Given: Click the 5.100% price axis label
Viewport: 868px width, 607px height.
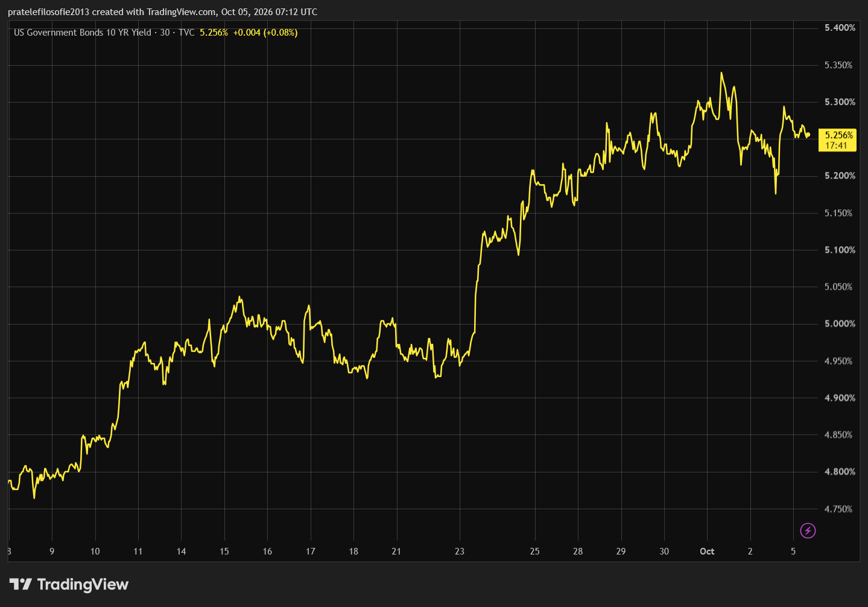Looking at the screenshot, I should 840,250.
